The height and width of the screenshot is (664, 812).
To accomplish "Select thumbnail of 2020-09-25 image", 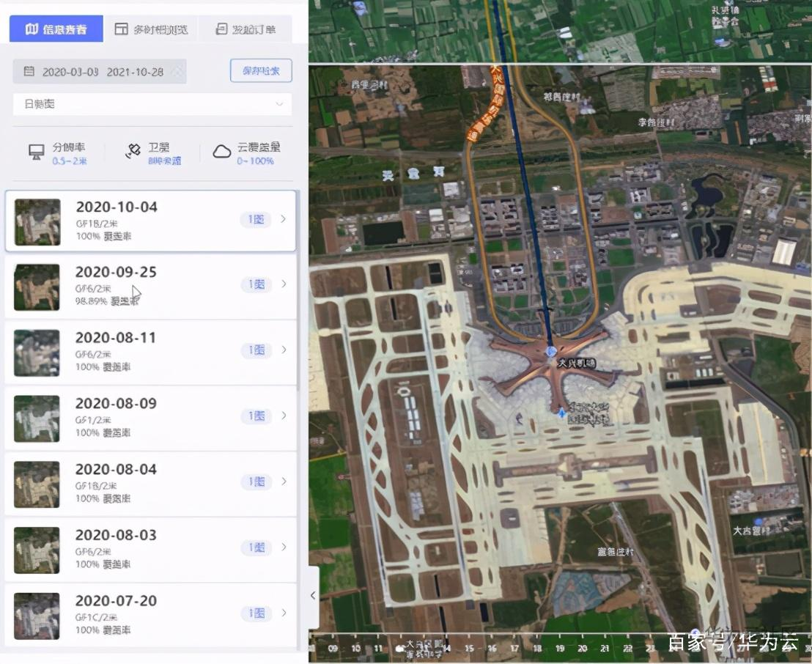I will 37,287.
